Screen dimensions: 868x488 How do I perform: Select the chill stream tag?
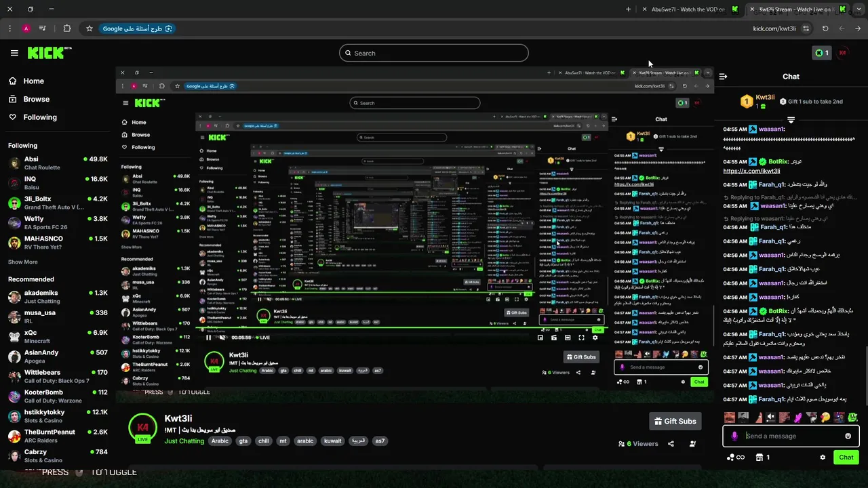(264, 441)
